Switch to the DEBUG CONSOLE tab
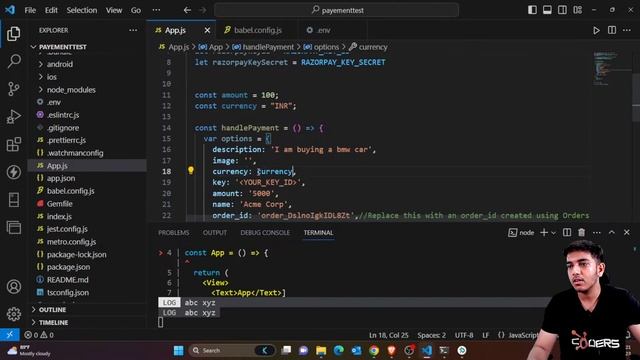 (265, 233)
